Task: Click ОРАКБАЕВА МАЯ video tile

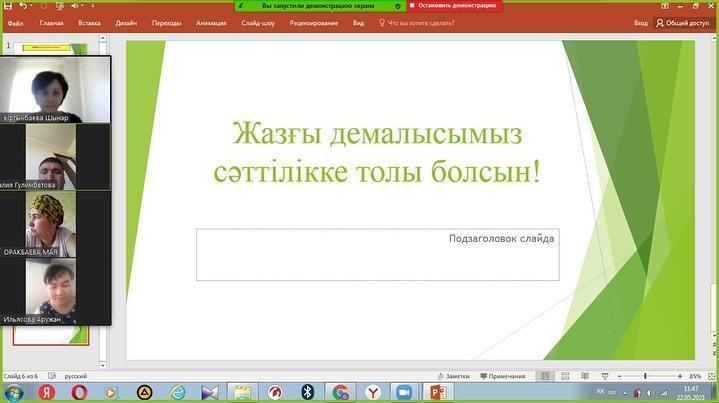Action: click(x=55, y=224)
